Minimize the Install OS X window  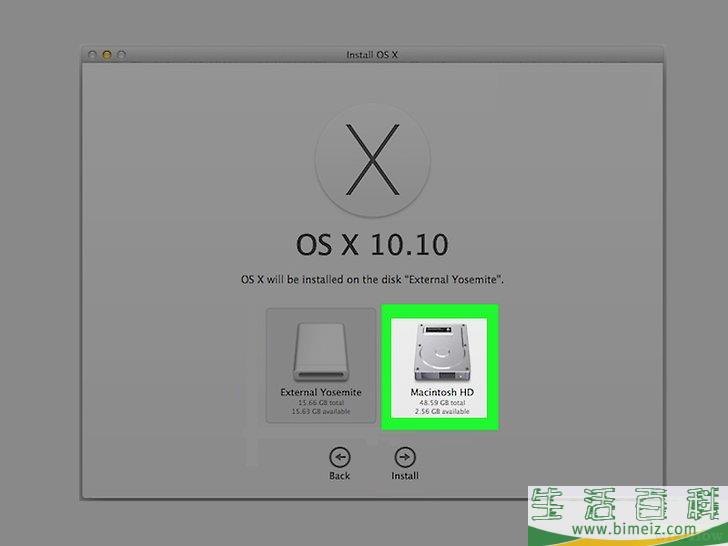[107, 53]
